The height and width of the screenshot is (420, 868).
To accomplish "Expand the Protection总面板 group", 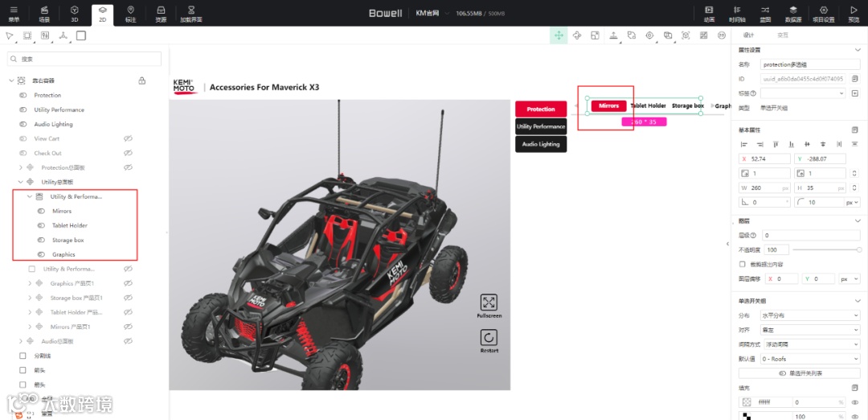I will (x=21, y=167).
